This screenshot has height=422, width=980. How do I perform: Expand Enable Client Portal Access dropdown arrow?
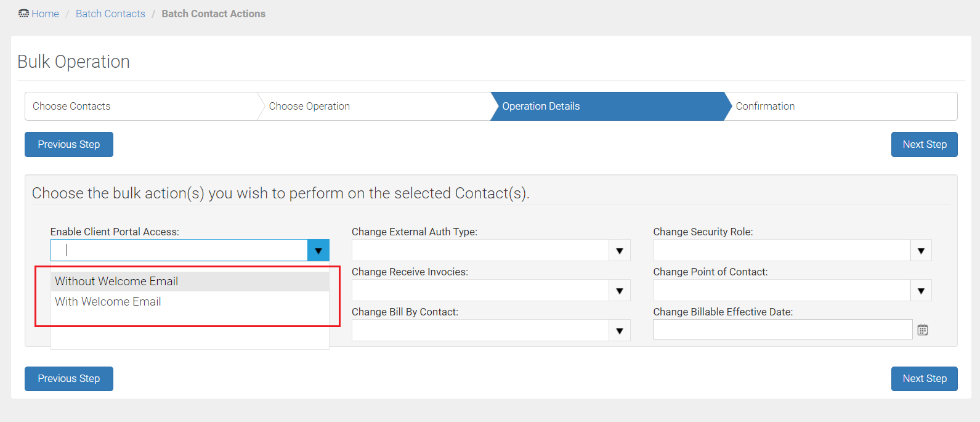[x=318, y=251]
